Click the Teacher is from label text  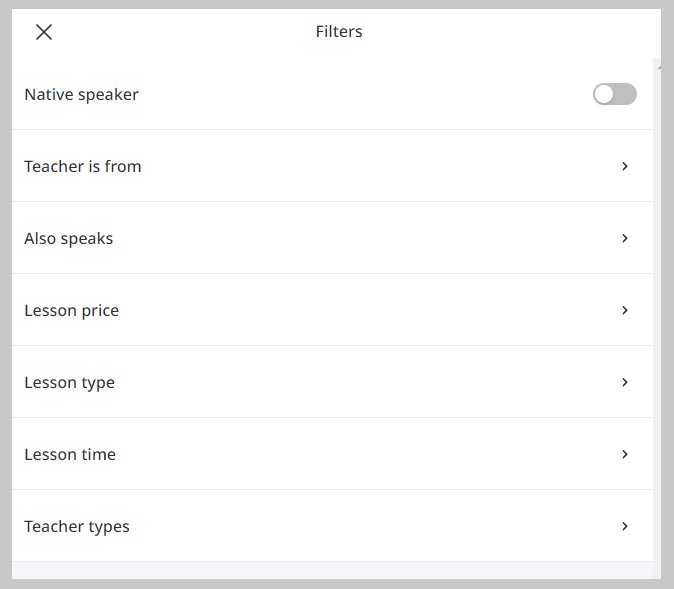[83, 166]
